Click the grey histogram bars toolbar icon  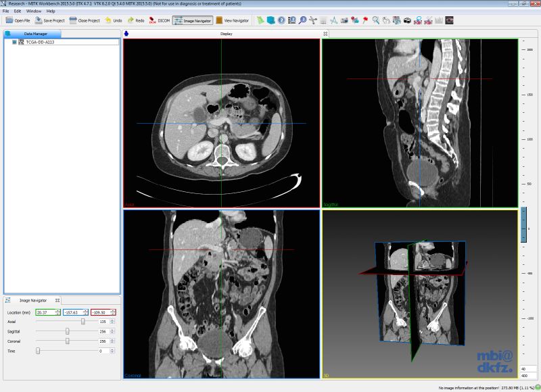point(438,20)
